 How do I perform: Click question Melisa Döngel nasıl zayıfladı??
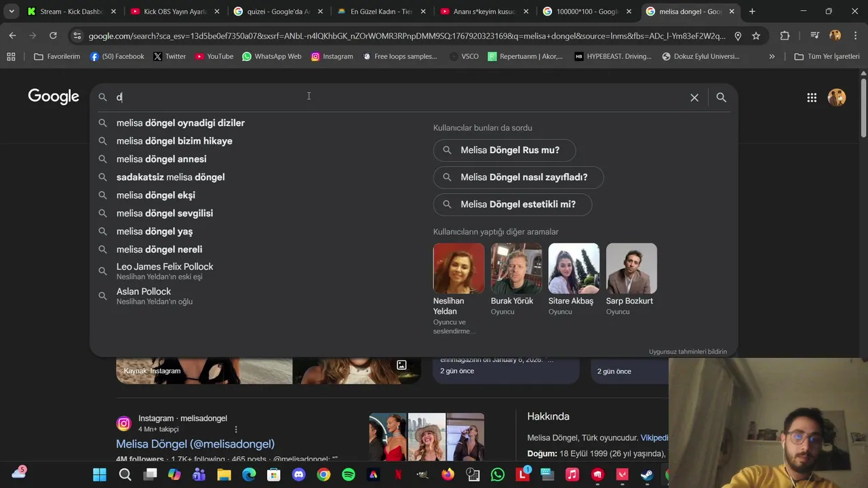point(518,178)
